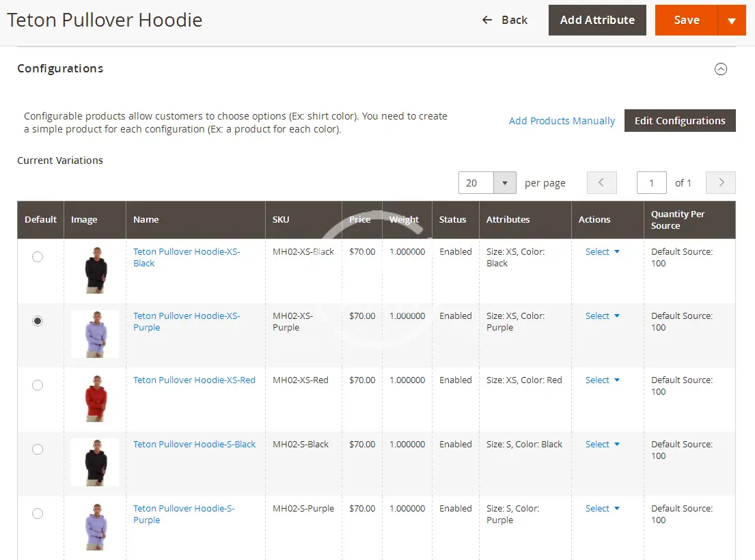755x560 pixels.
Task: Go to previous page of variations
Action: pyautogui.click(x=601, y=183)
